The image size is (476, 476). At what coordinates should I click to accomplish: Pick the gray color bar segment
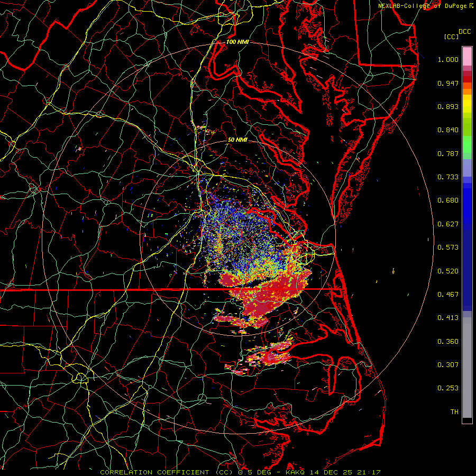coord(467,368)
